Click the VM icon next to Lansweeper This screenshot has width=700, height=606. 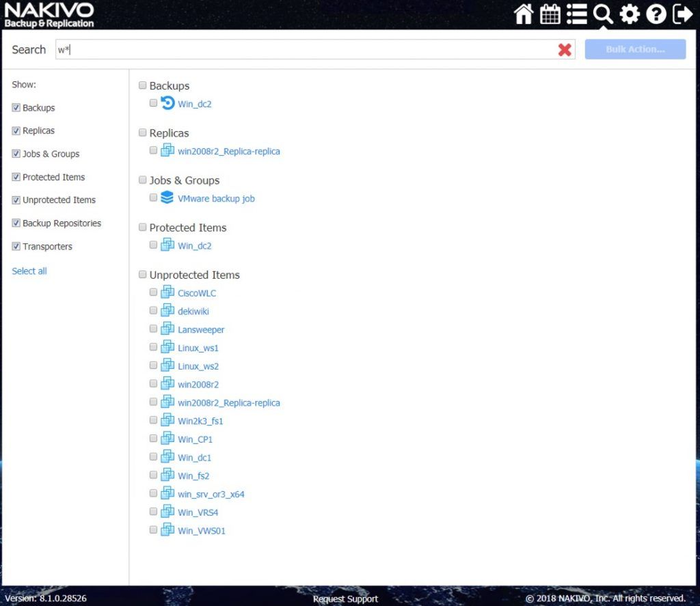[167, 329]
